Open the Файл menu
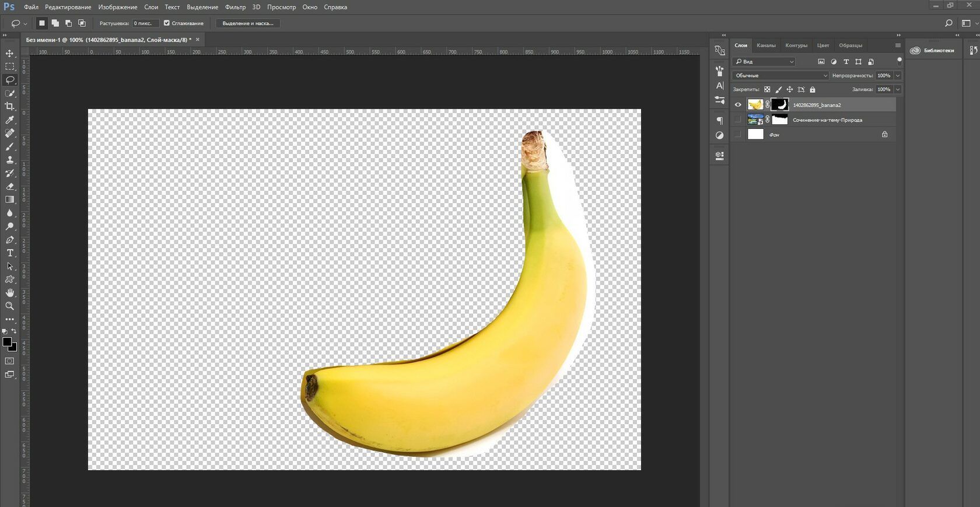 [31, 7]
